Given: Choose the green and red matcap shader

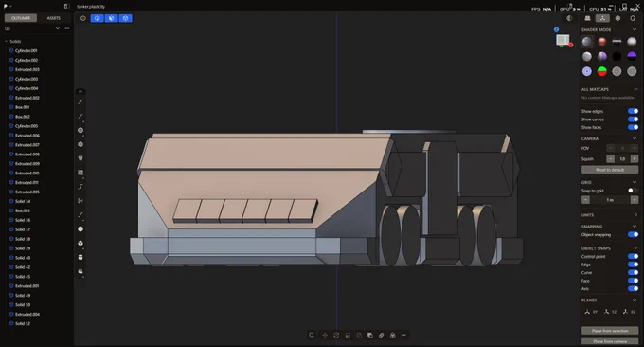Looking at the screenshot, I should pos(602,71).
